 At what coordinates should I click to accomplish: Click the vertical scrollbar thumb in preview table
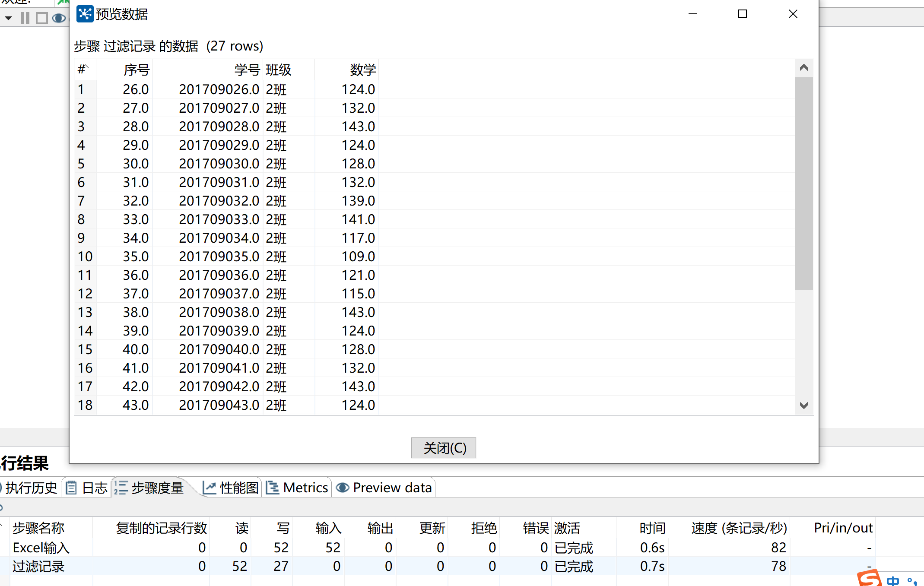click(x=803, y=183)
